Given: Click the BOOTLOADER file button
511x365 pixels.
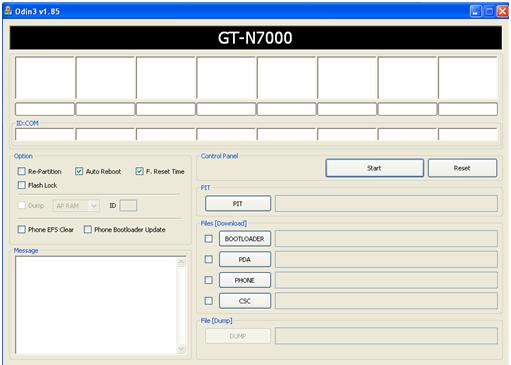Looking at the screenshot, I should tap(245, 239).
